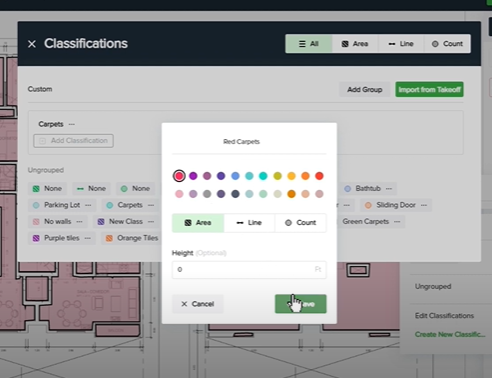Pick the purple color swatch
The height and width of the screenshot is (378, 492).
(193, 176)
